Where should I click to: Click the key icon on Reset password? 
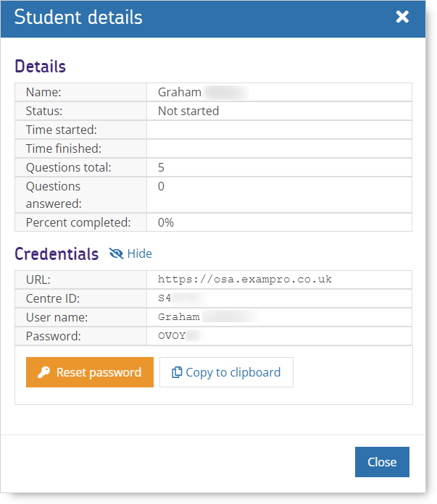43,372
